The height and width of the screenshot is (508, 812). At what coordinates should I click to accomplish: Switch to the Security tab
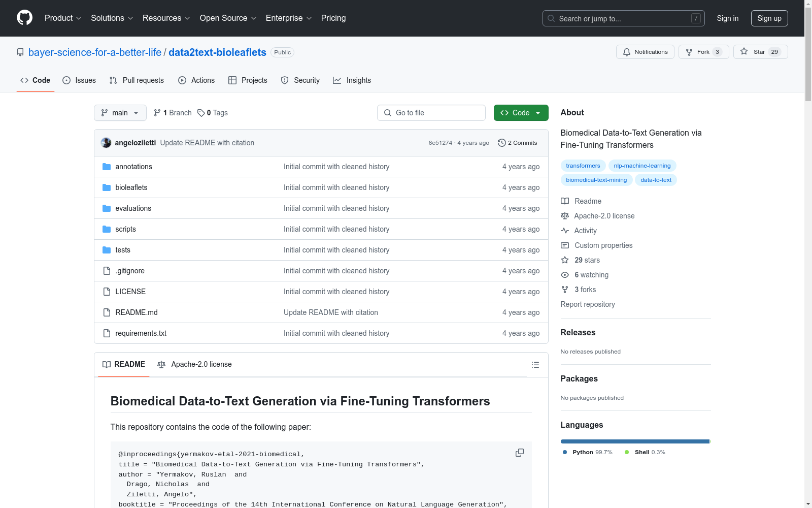tap(300, 80)
